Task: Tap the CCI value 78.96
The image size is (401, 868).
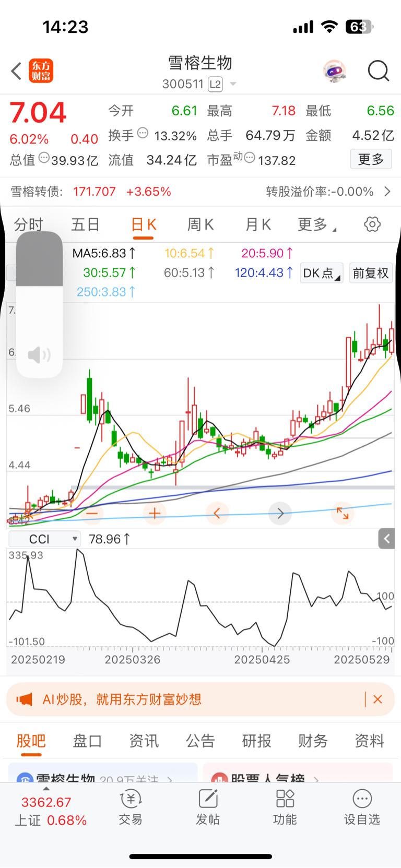Action: (x=109, y=539)
